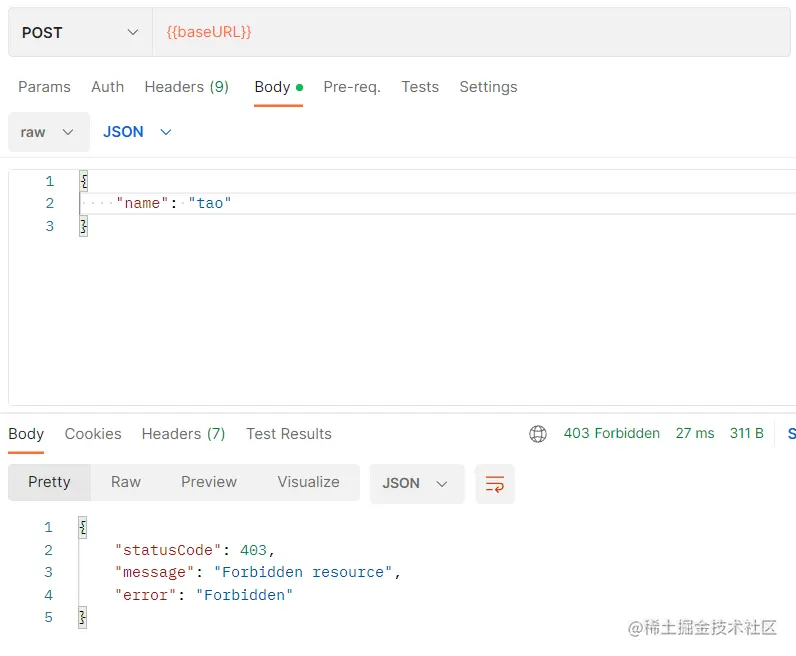Click closing brace on request line 3
Screen dimensions: 796x656
coord(83,226)
